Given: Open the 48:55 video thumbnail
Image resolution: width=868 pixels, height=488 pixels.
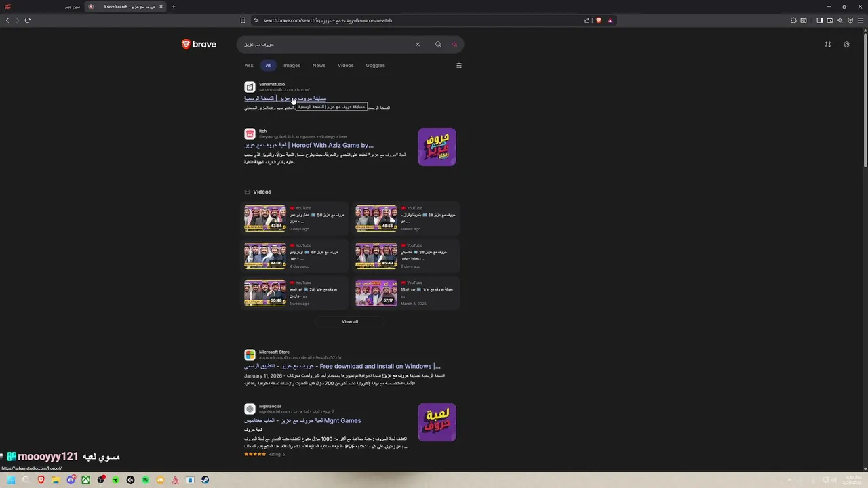Looking at the screenshot, I should [376, 218].
